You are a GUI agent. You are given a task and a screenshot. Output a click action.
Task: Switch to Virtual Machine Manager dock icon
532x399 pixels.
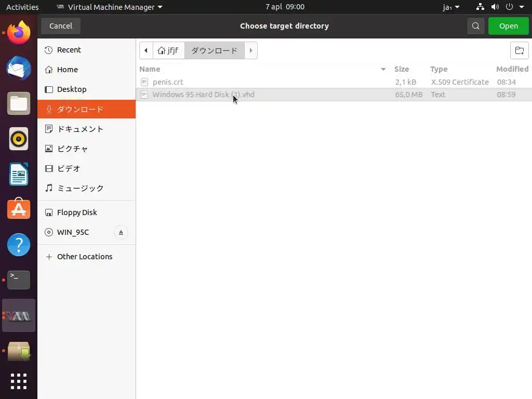19,315
